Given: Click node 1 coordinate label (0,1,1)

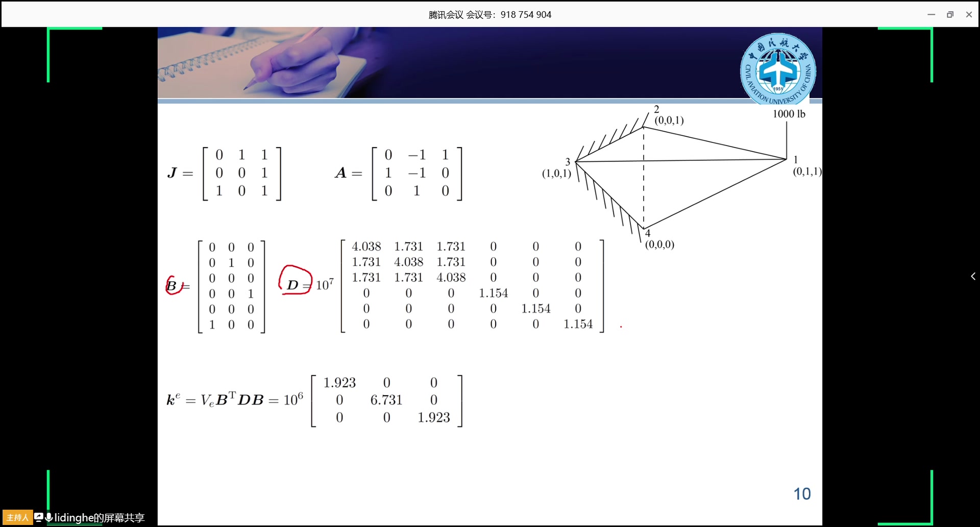Looking at the screenshot, I should tap(807, 171).
